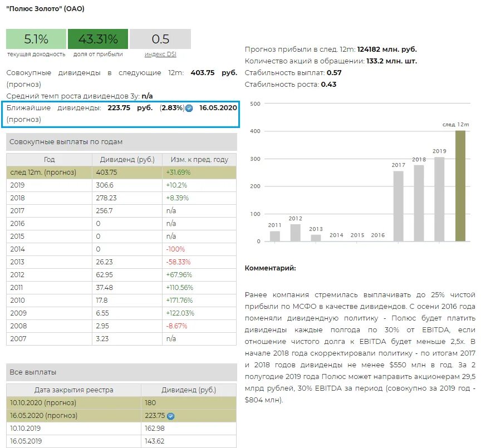Click the 256.7 dividend value
This screenshot has height=448, width=486.
pos(104,211)
